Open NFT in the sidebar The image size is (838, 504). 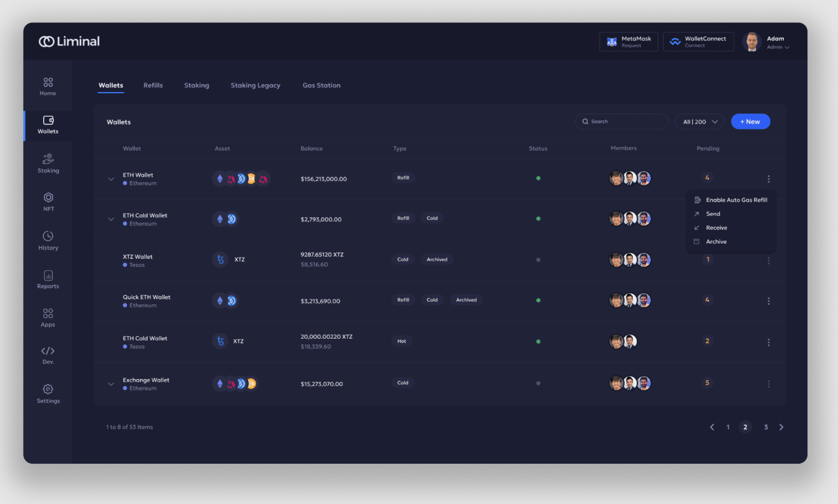(48, 202)
